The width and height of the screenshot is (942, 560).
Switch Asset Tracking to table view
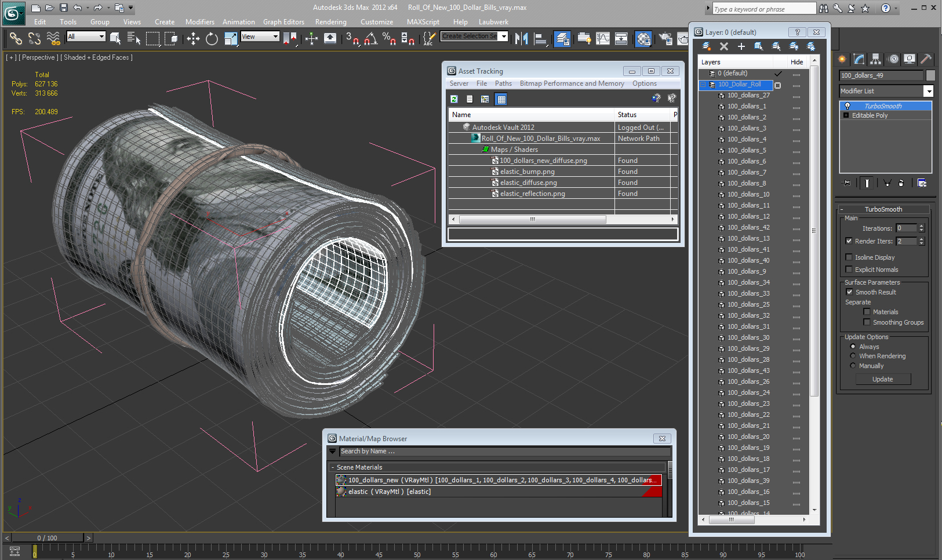(x=501, y=99)
